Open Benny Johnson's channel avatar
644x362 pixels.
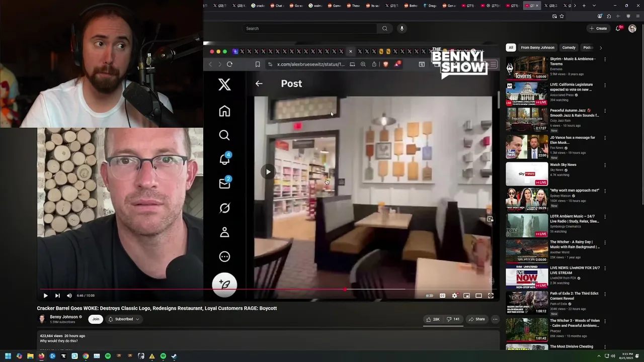(42, 319)
